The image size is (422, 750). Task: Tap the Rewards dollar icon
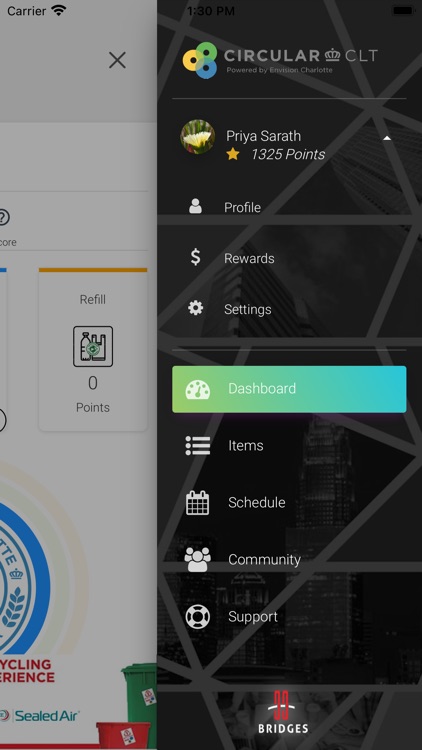coord(195,257)
